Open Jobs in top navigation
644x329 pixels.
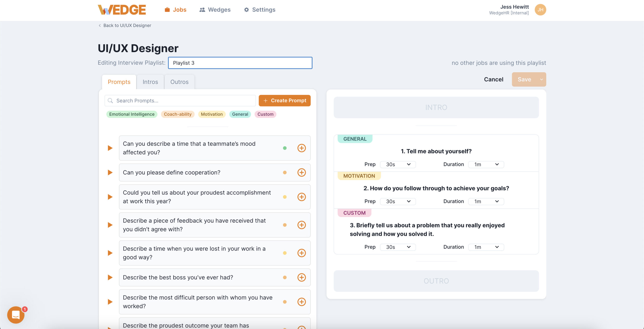click(x=176, y=10)
